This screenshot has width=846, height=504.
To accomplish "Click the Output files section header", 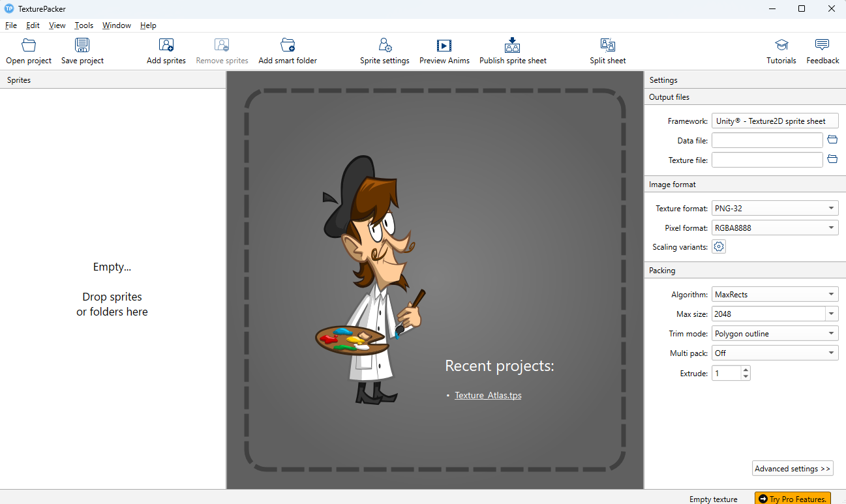I will coord(745,97).
